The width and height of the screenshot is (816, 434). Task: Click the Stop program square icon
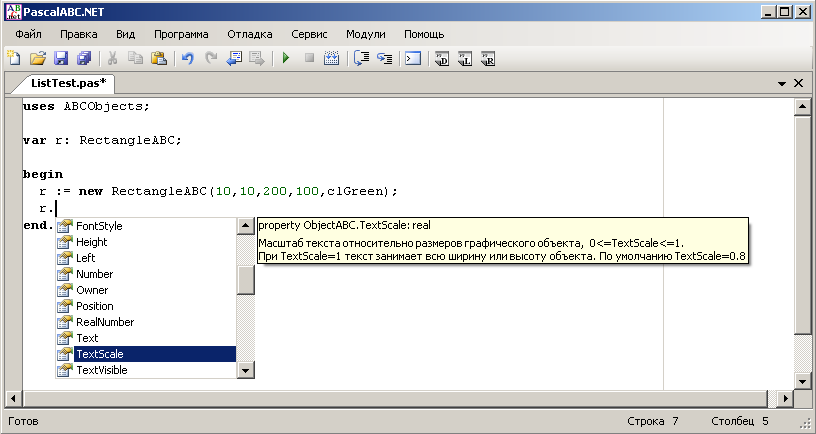pyautogui.click(x=309, y=58)
